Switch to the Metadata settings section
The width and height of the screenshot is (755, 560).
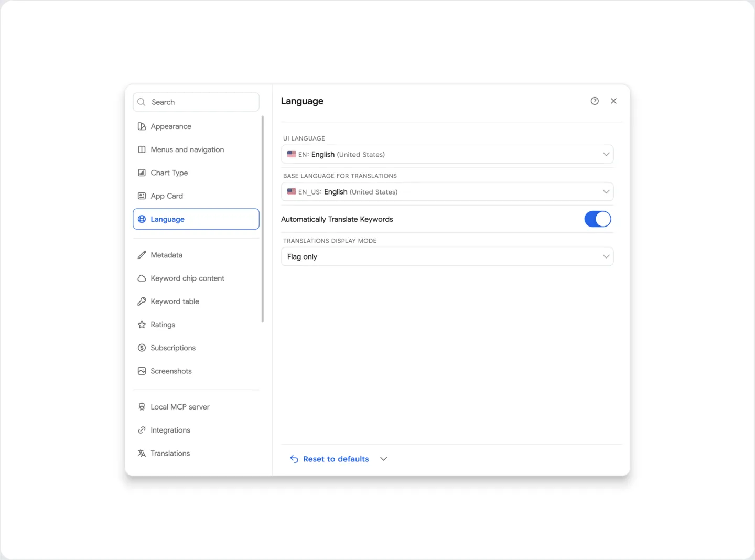click(196, 255)
